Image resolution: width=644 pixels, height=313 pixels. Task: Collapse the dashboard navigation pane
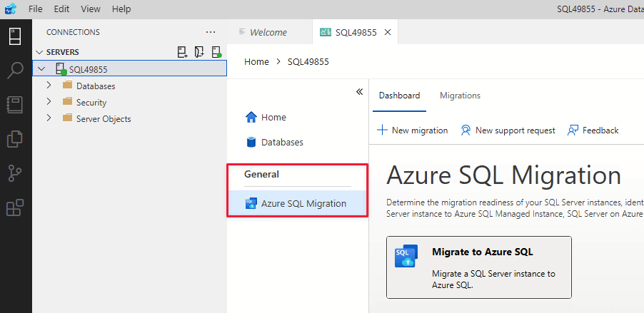point(359,91)
